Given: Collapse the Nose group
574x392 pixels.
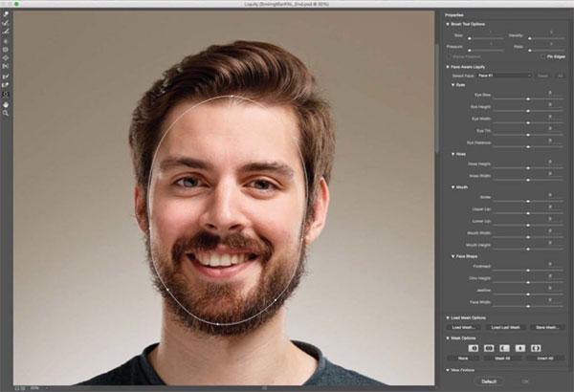Looking at the screenshot, I should coord(453,154).
